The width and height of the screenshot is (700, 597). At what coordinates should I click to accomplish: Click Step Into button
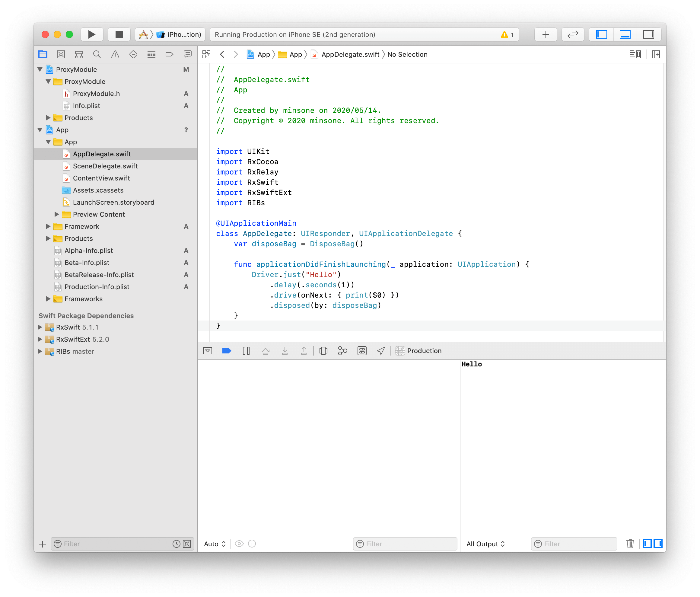click(x=285, y=351)
